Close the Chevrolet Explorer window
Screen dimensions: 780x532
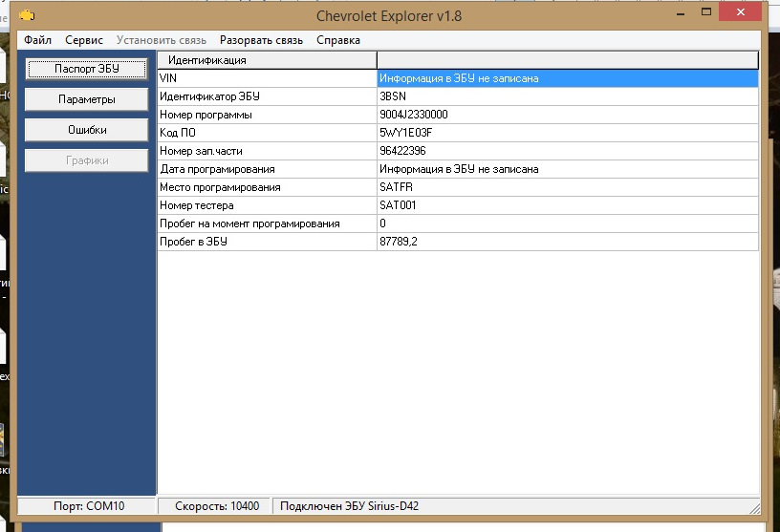pyautogui.click(x=740, y=11)
